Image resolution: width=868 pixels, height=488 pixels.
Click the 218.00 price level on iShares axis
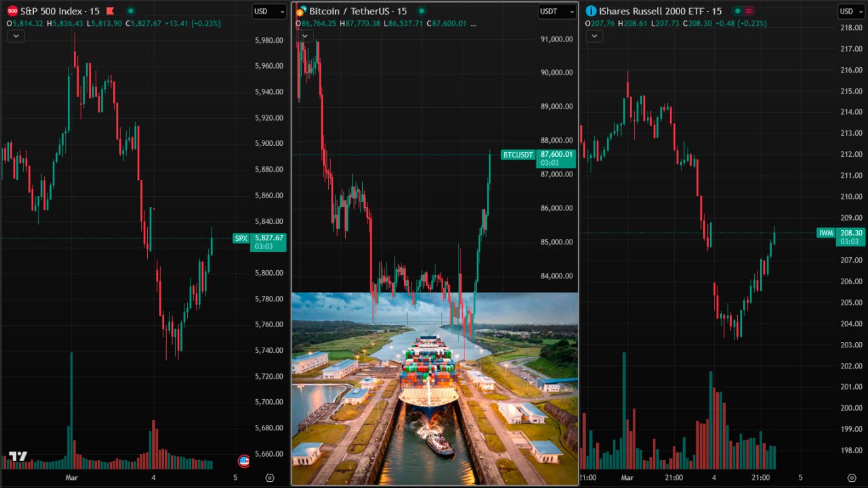point(851,28)
